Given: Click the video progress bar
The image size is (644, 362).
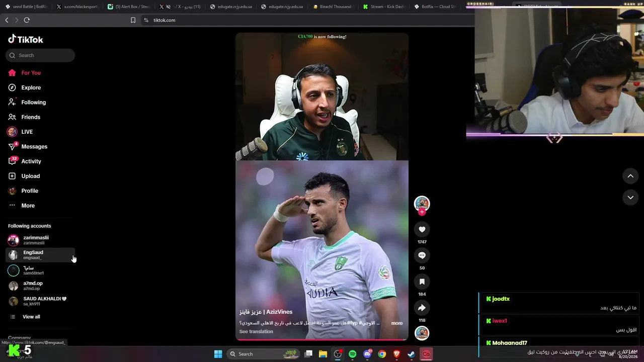Looking at the screenshot, I should coord(322,340).
